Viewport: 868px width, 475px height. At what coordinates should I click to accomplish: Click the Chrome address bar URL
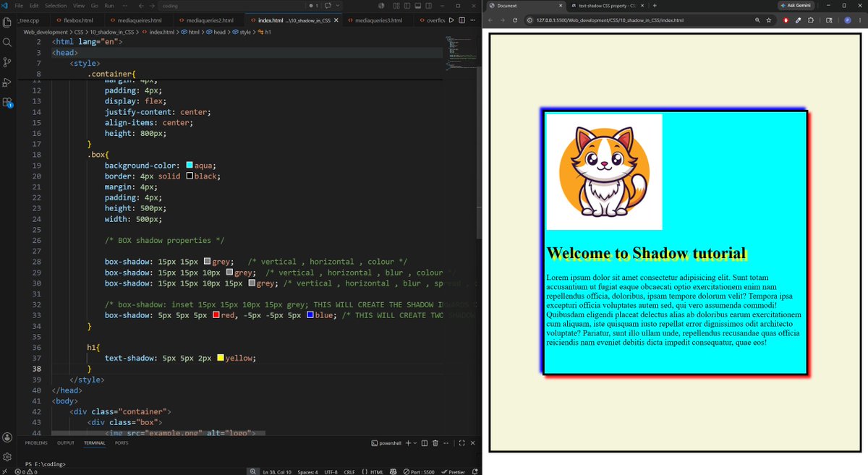click(610, 20)
